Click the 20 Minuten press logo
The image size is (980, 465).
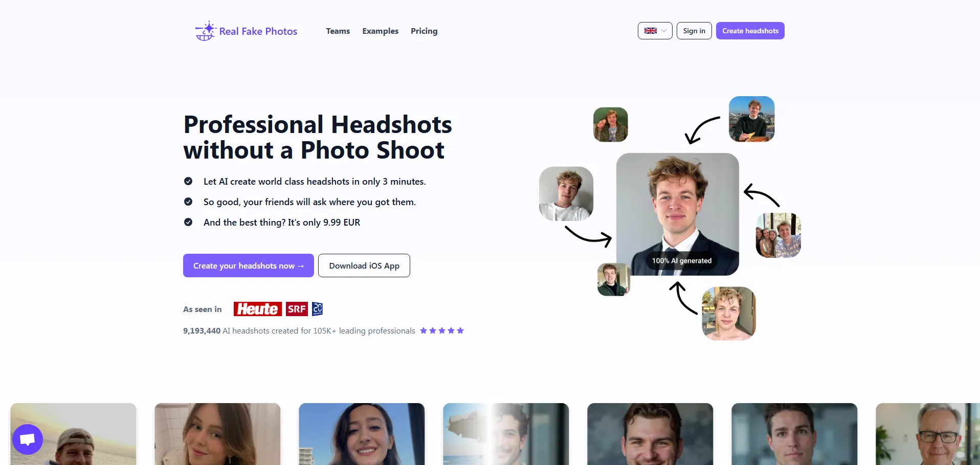click(x=317, y=309)
